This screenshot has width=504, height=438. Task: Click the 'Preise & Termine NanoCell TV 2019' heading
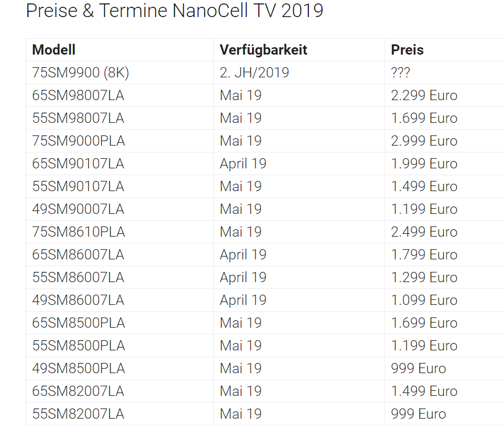tap(175, 11)
